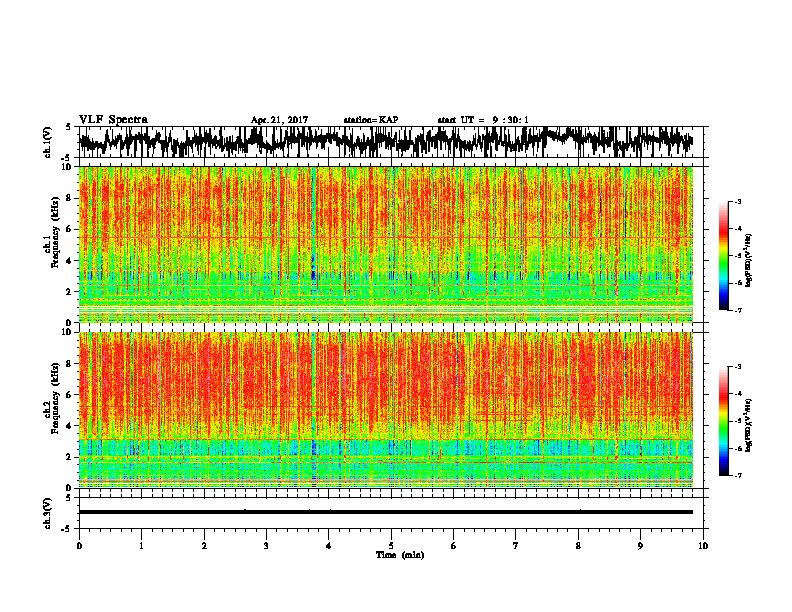792x612 pixels.
Task: Click the flat ch.3 voltage trace
Action: pyautogui.click(x=386, y=512)
